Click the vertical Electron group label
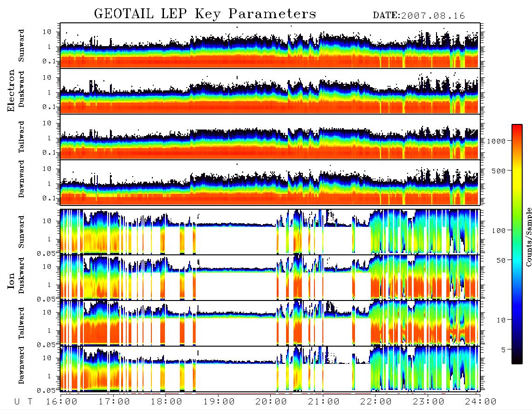532x410 pixels. (11, 90)
